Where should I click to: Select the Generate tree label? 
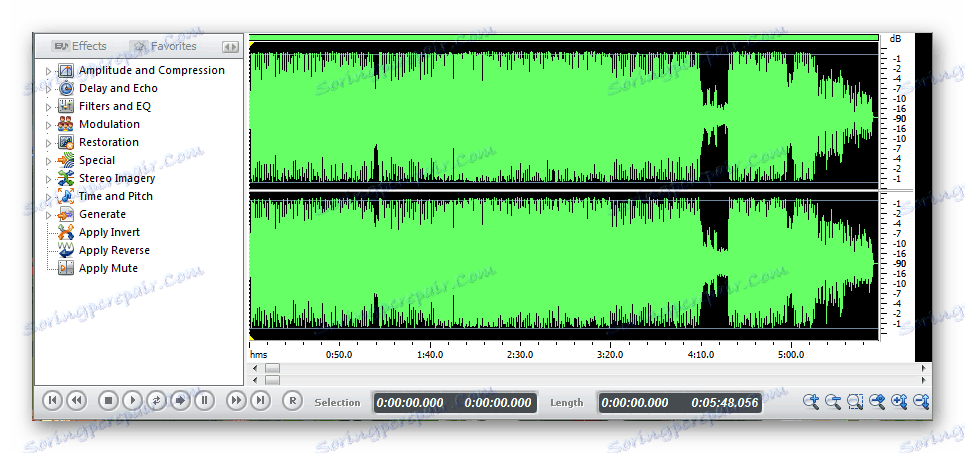[102, 214]
